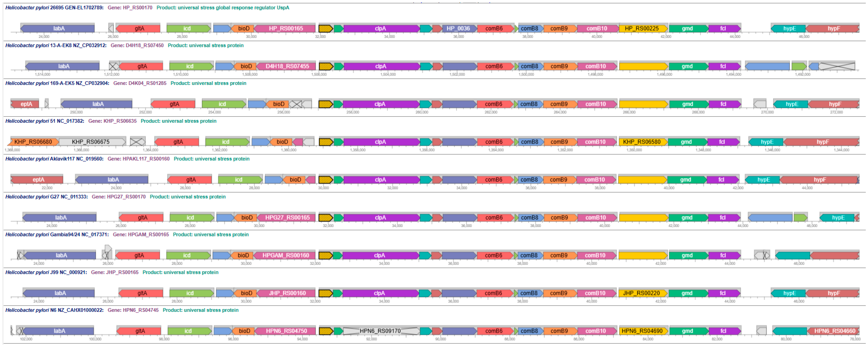Click the N6 NZ_CAHX01000022 strain title
868x347 pixels.
tap(54, 310)
